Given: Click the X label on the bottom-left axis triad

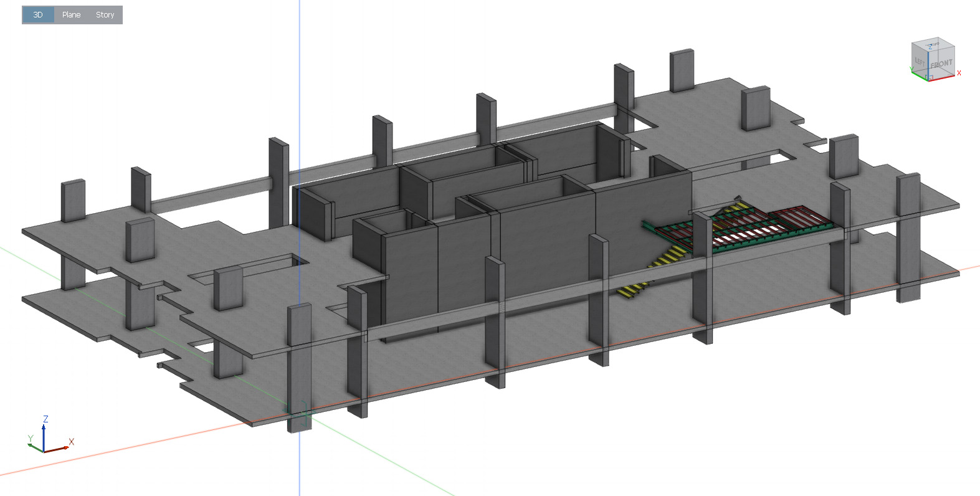Looking at the screenshot, I should click(x=72, y=442).
